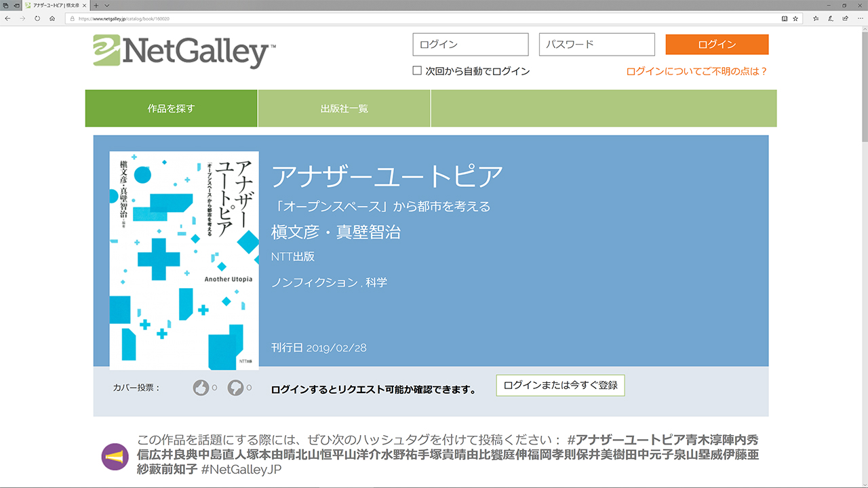Open a new browser tab
This screenshot has width=868, height=488.
96,5
